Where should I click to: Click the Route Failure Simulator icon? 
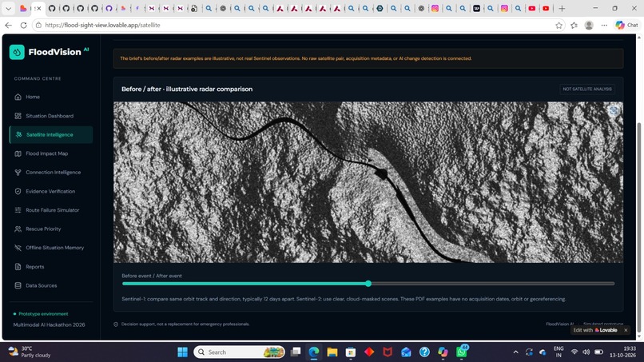[x=18, y=210]
